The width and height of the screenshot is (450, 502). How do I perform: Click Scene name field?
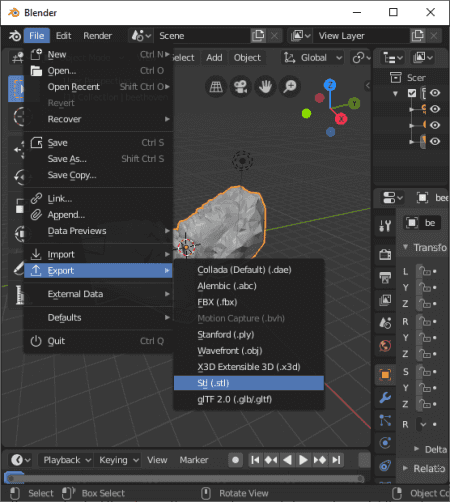203,36
